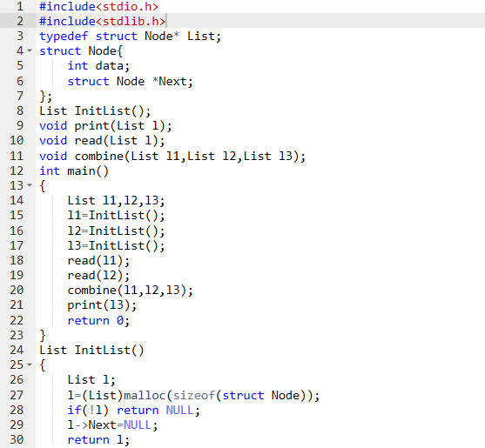Click the 'typedef struct Node* List;' line
485x448 pixels.
point(131,37)
